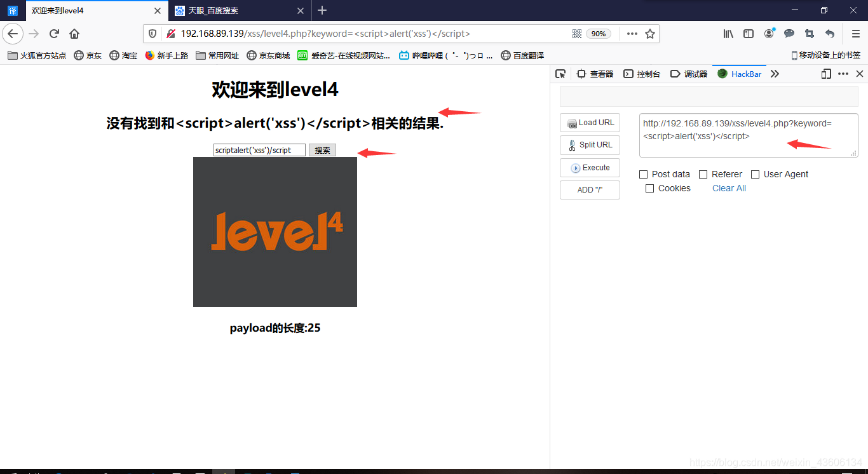Open the Firefox hamburger menu
This screenshot has width=868, height=474.
[x=855, y=34]
